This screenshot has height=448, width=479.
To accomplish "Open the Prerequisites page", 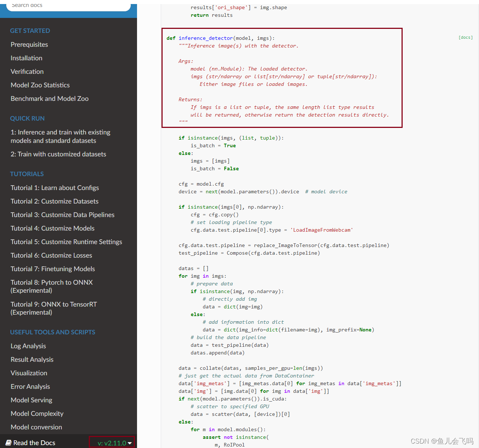I will [x=29, y=44].
